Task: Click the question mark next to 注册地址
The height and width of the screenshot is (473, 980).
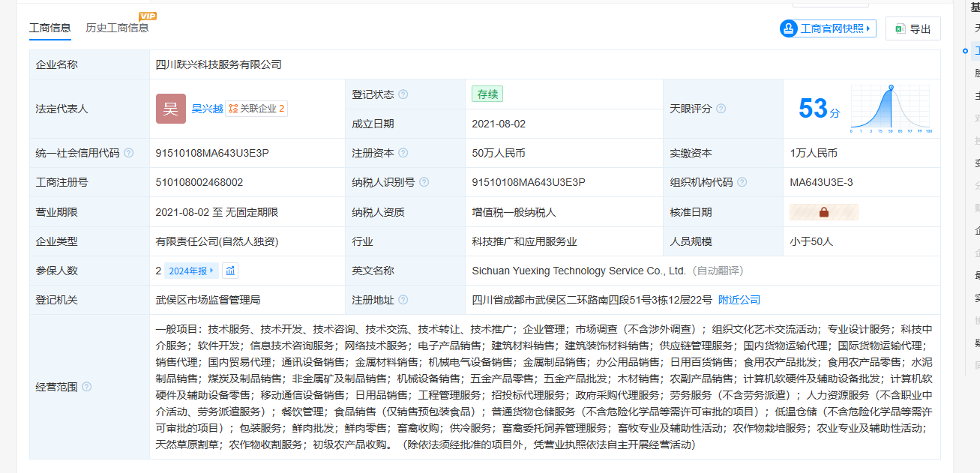Action: pos(403,300)
